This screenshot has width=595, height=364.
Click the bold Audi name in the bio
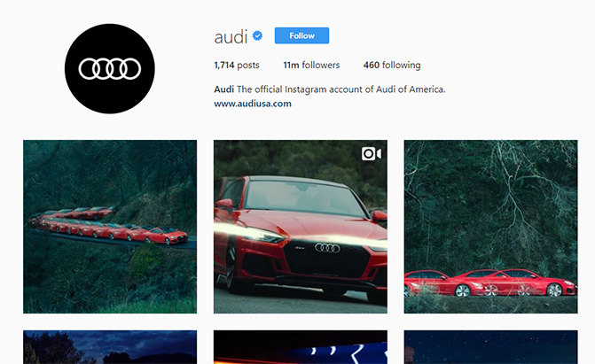coord(223,89)
